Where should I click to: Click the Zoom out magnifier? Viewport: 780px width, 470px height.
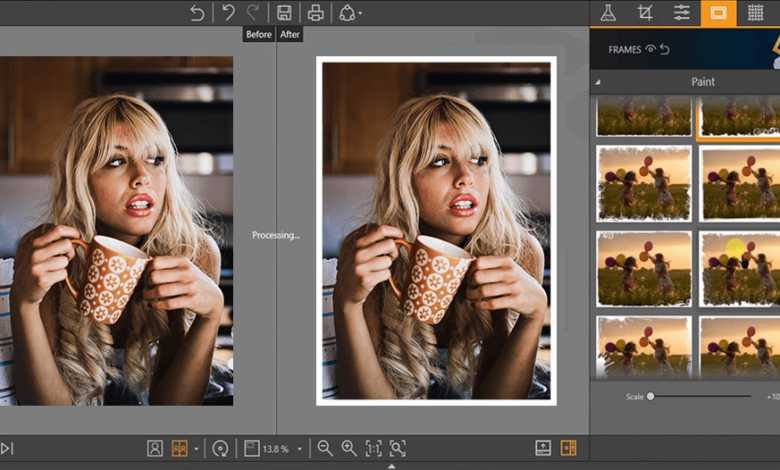(325, 449)
